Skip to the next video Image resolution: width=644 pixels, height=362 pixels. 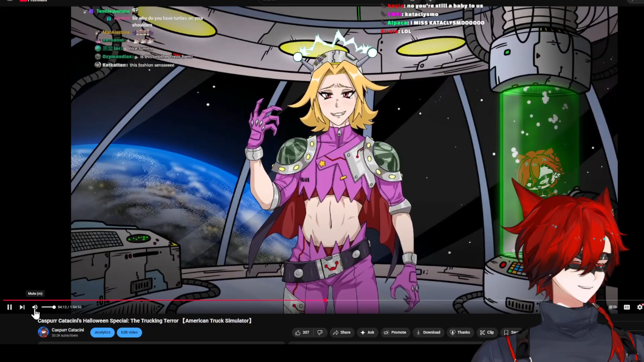(22, 307)
